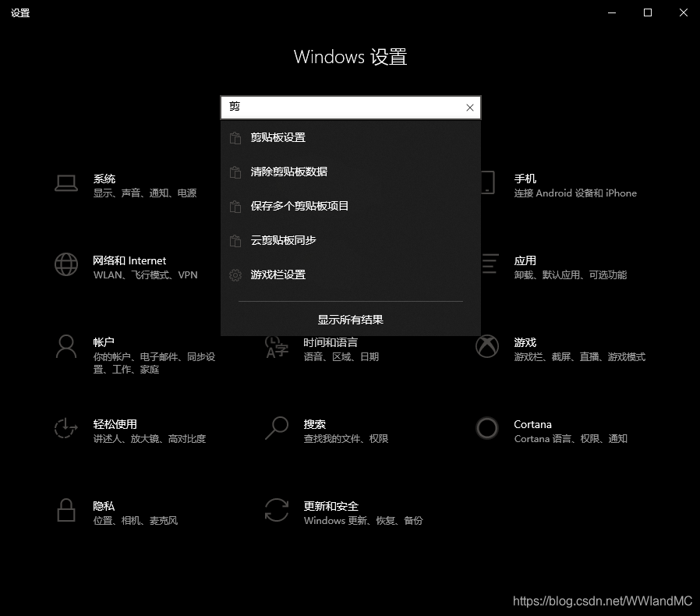Screen dimensions: 700x616
Task: Select 游戏栏设置 search suggestion
Action: point(351,275)
